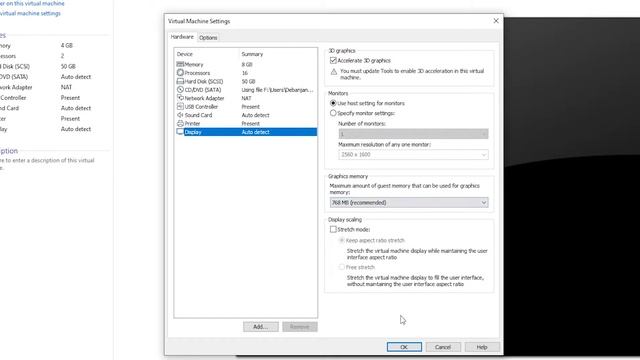Click the description placeholder text in background window
Viewport: 640px width, 360px height.
[47, 164]
